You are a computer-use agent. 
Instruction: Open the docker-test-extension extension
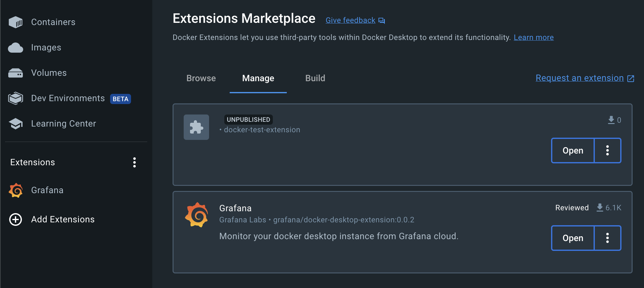pos(573,150)
